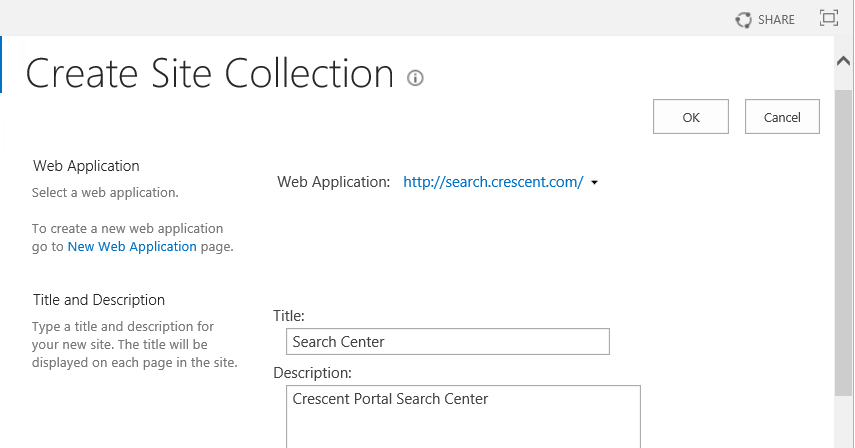This screenshot has width=855, height=448.
Task: Confirm with the OK button
Action: click(x=691, y=117)
